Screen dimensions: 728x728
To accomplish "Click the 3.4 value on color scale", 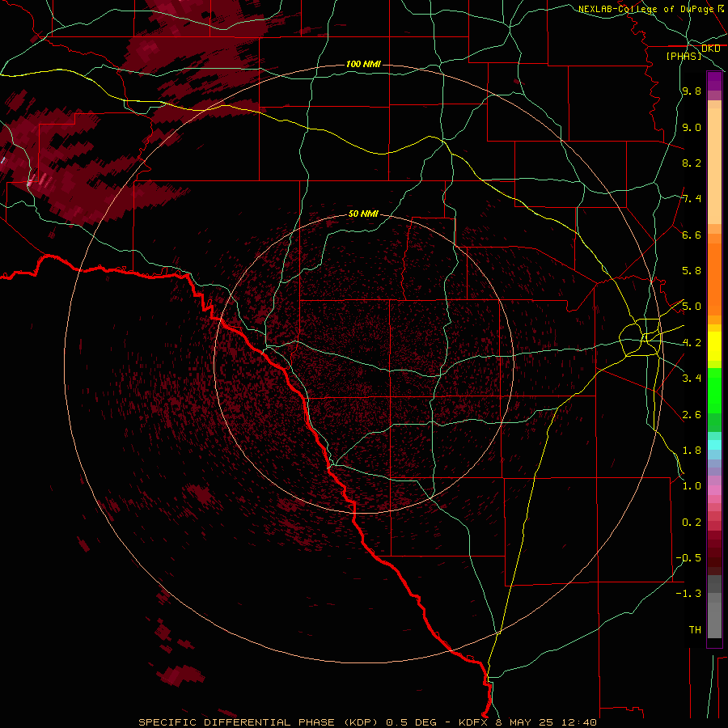I will (692, 378).
